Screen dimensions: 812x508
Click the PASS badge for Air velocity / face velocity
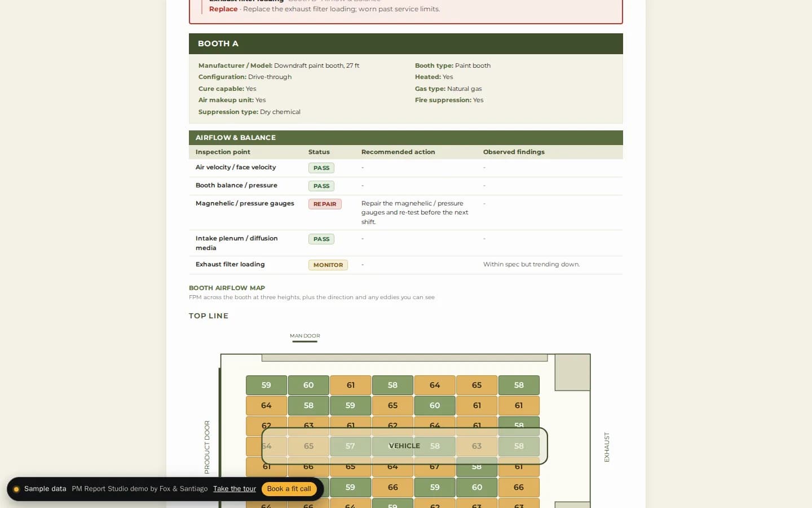point(321,168)
